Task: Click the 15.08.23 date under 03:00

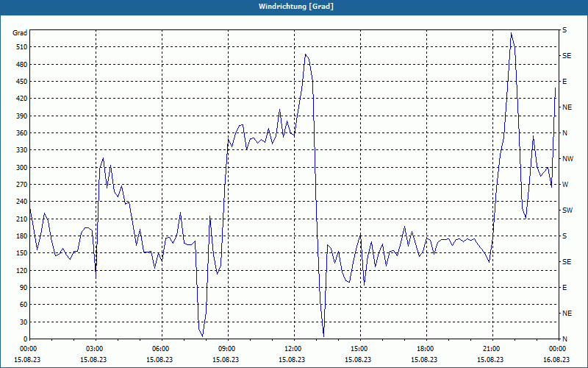Action: point(93,359)
